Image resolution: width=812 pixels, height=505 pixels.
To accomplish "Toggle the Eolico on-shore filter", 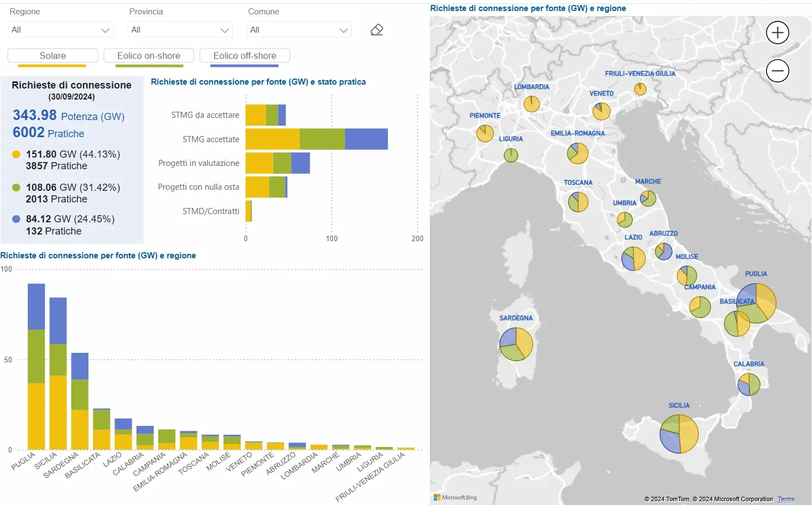I will coord(149,56).
